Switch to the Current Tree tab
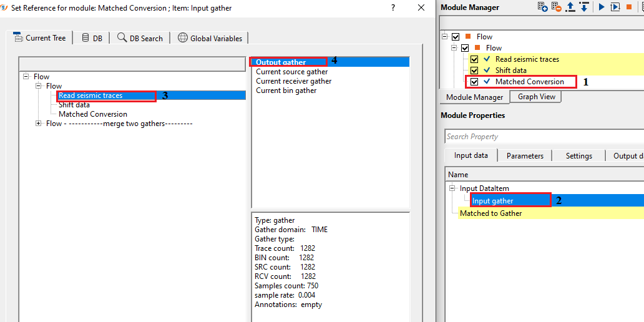This screenshot has height=322, width=644. (39, 38)
